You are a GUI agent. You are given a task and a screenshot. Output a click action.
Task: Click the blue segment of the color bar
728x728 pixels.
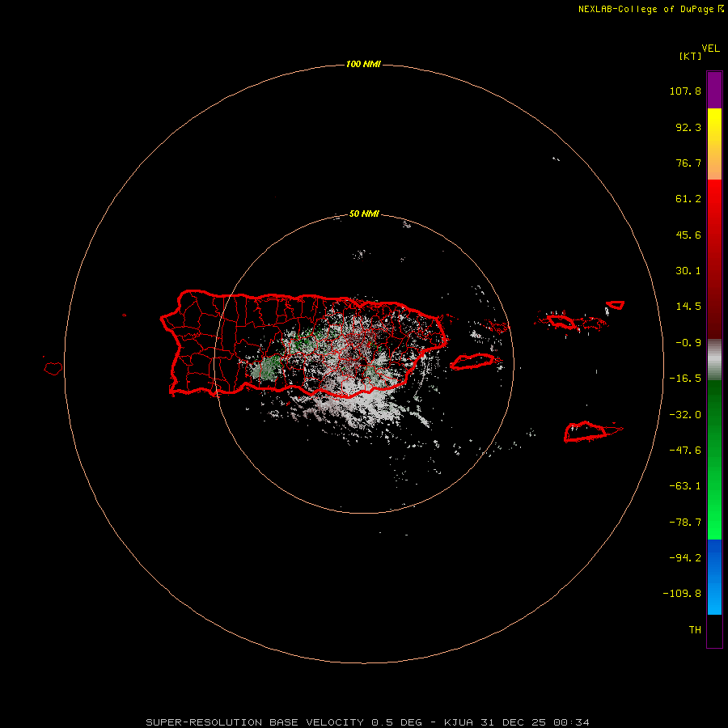(x=714, y=577)
